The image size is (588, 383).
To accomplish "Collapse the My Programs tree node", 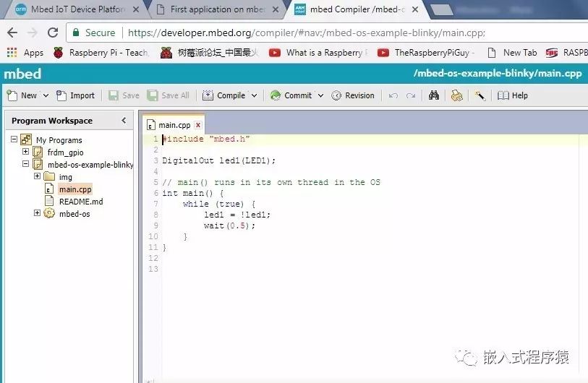I will click(x=14, y=139).
